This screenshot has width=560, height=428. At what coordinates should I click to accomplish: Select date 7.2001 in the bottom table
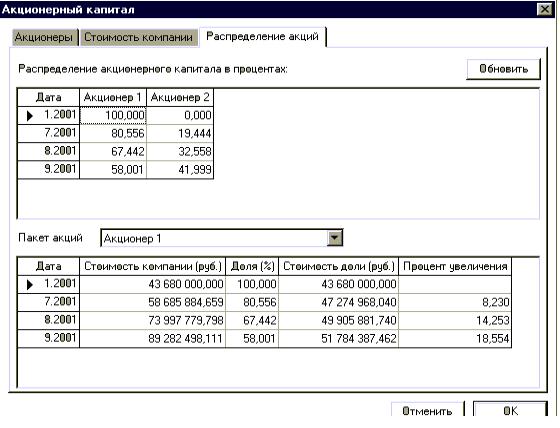(x=49, y=302)
